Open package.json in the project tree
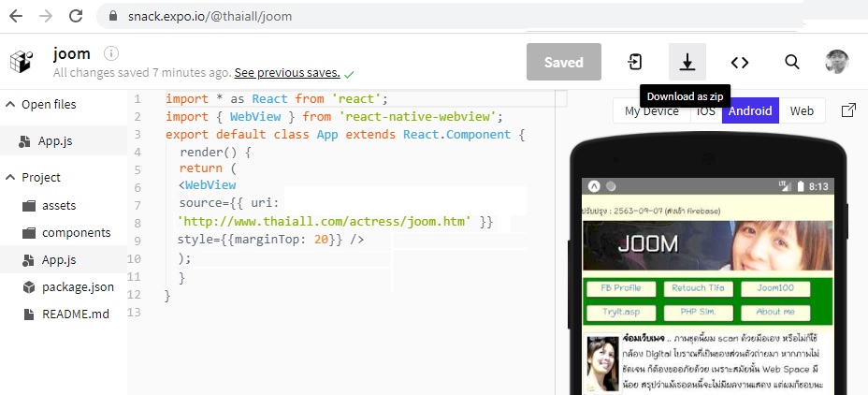 click(78, 287)
